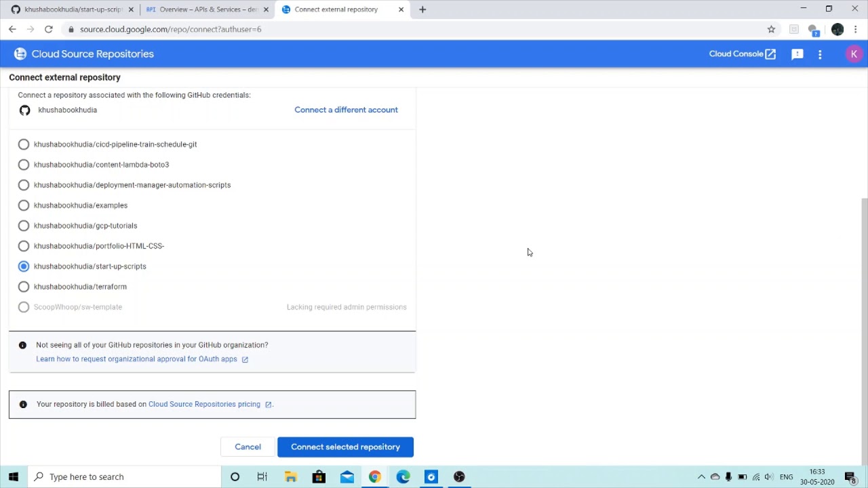Open Cortana from the taskbar
The width and height of the screenshot is (868, 488).
pos(235,476)
